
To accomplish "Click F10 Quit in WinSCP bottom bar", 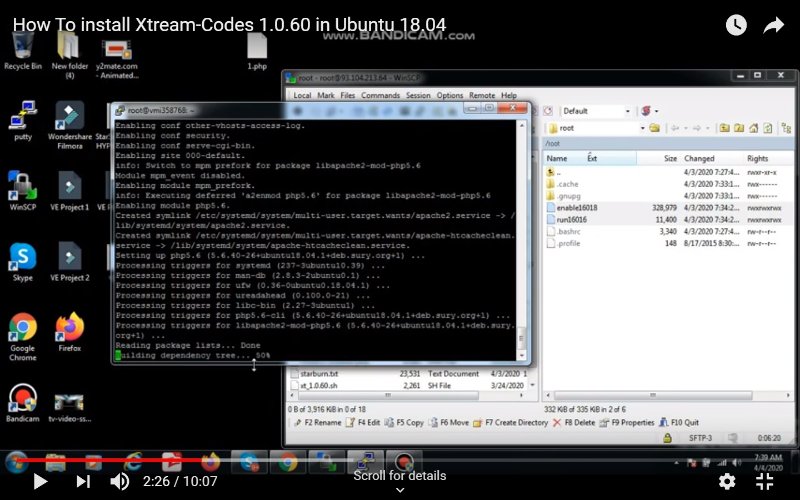I will [679, 422].
